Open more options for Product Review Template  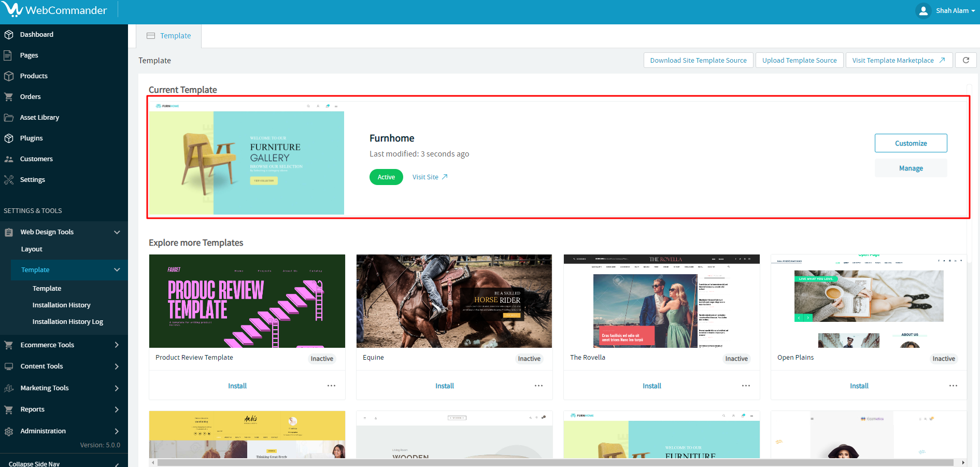click(x=331, y=386)
